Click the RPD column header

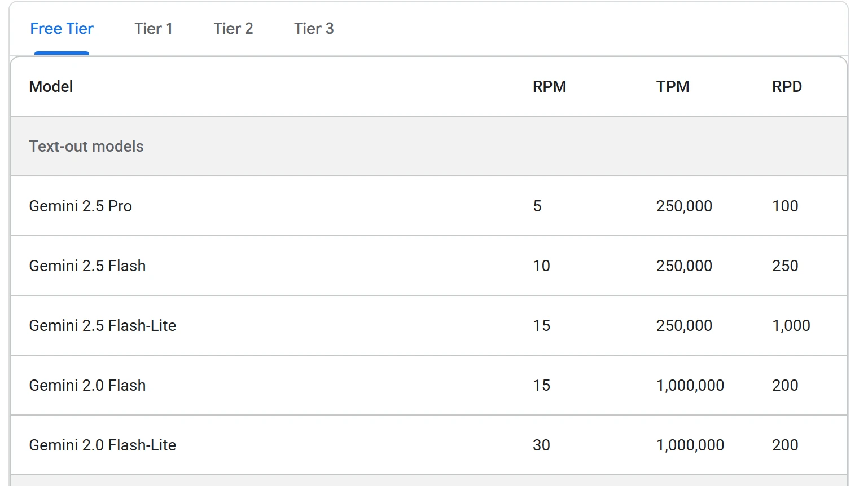[x=787, y=86]
